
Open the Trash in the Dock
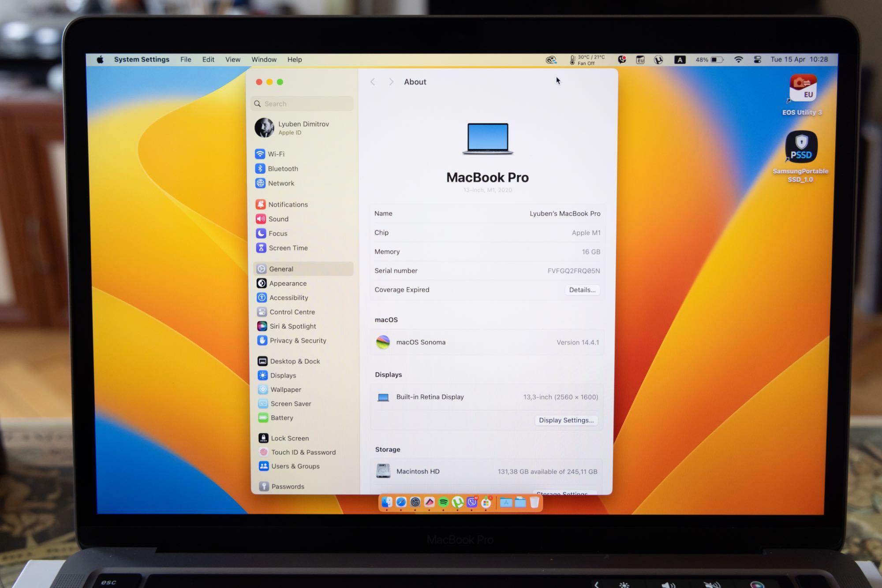tap(534, 502)
